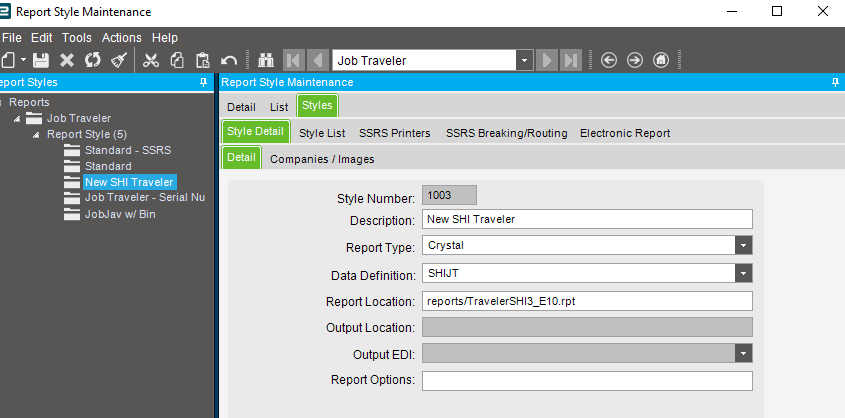Open the Actions menu
Image resolution: width=845 pixels, height=418 pixels.
[121, 38]
